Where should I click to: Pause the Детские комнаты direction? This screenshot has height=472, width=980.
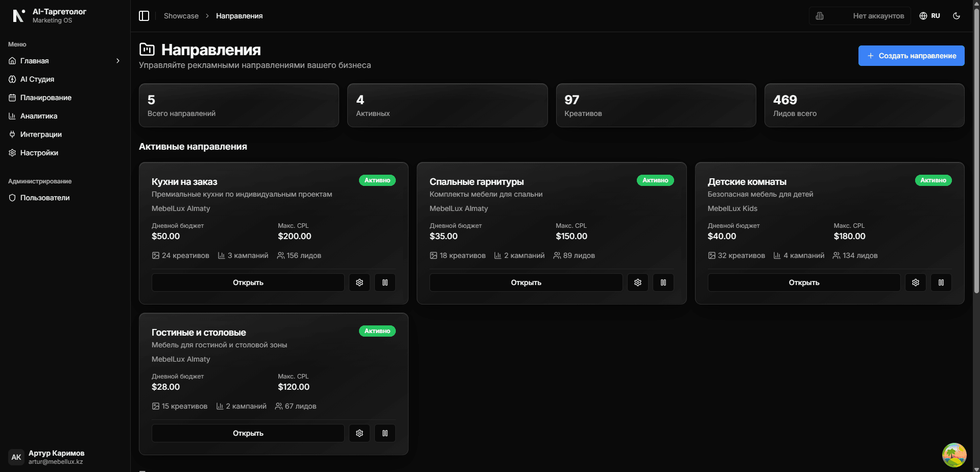pos(941,282)
